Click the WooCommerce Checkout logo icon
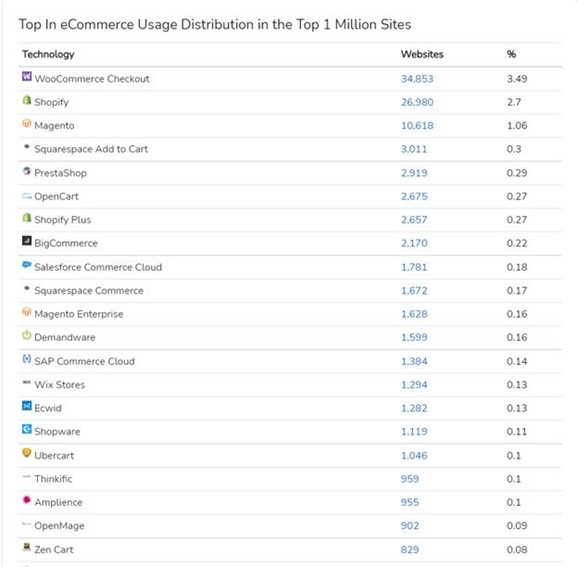 (27, 76)
